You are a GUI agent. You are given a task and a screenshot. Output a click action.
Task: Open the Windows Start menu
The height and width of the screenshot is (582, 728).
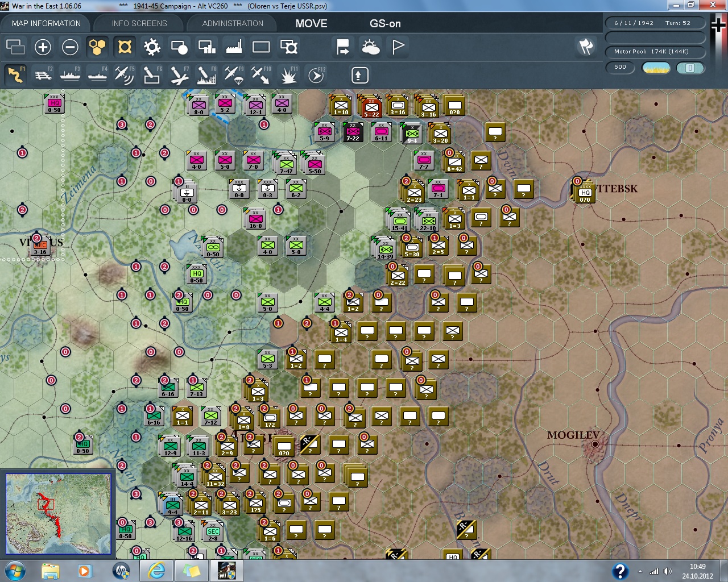click(14, 571)
